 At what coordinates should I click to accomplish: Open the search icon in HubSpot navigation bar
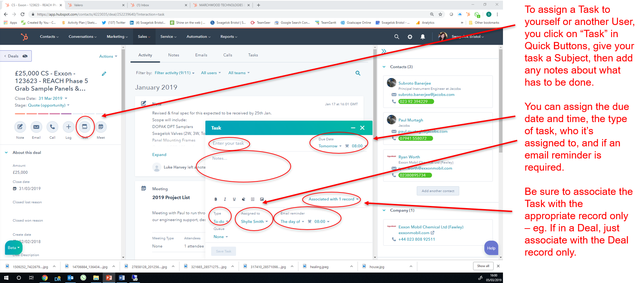tap(397, 37)
